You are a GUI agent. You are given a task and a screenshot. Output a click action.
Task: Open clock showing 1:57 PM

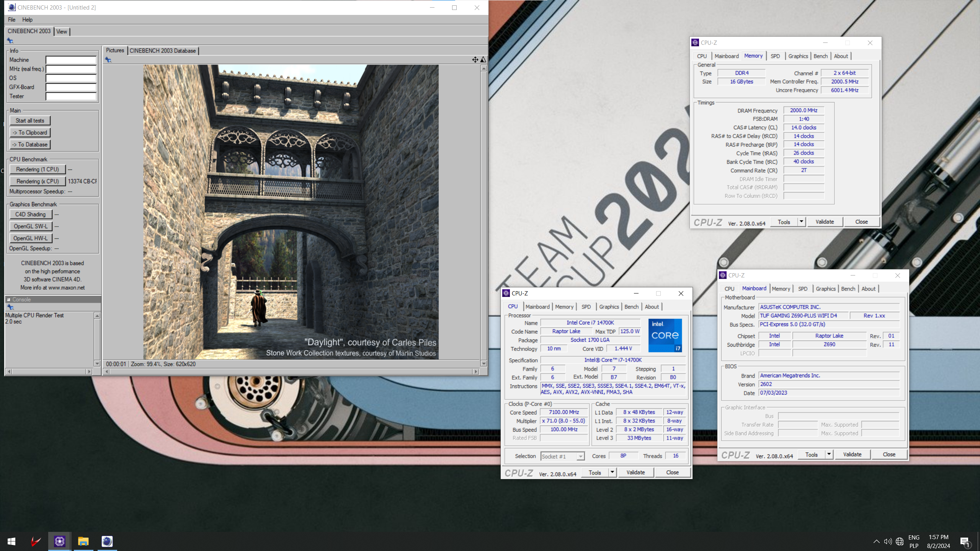point(938,541)
